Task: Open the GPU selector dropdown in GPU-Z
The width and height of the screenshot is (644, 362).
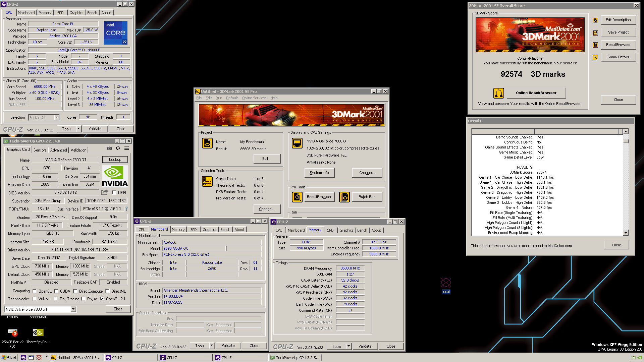Action: coord(73,309)
